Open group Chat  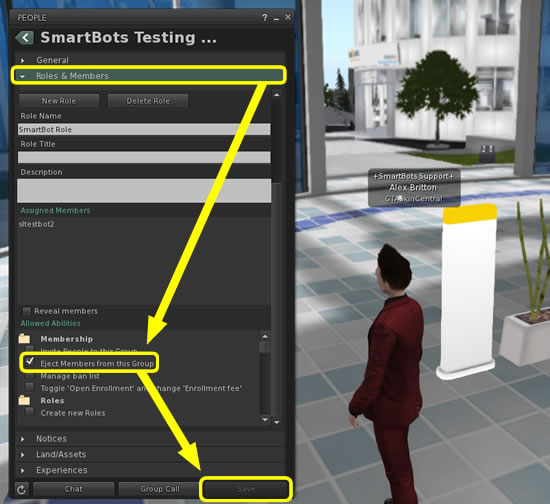click(74, 489)
